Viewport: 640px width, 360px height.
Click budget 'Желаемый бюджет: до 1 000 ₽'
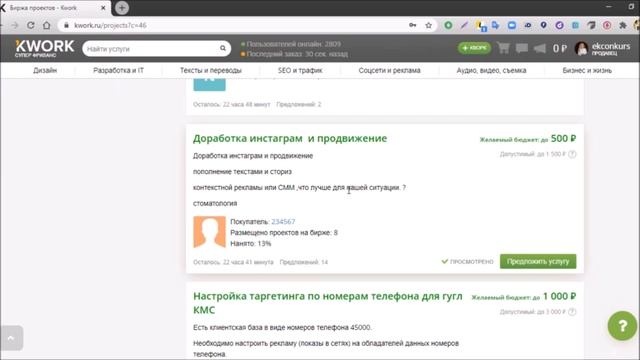click(x=524, y=296)
